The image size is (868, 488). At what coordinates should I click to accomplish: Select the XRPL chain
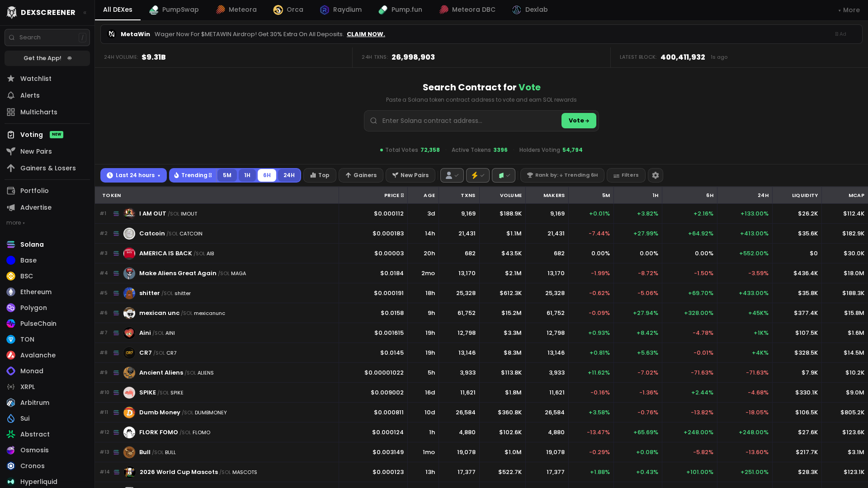47,387
